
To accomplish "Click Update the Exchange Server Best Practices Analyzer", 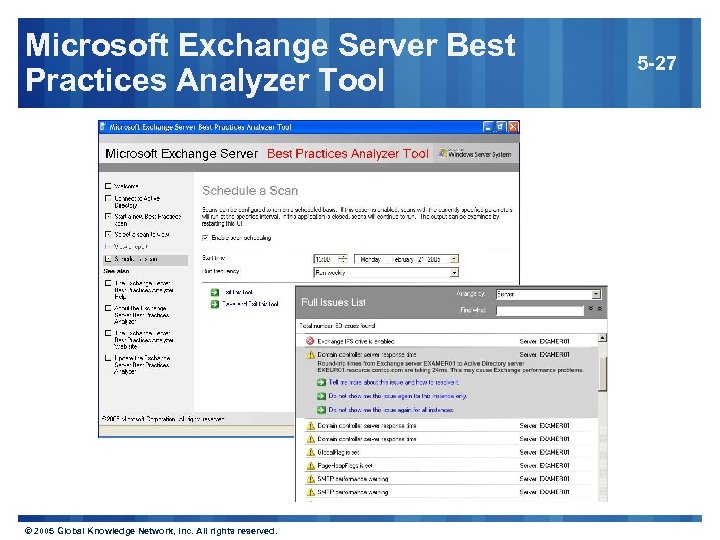I will [x=142, y=365].
